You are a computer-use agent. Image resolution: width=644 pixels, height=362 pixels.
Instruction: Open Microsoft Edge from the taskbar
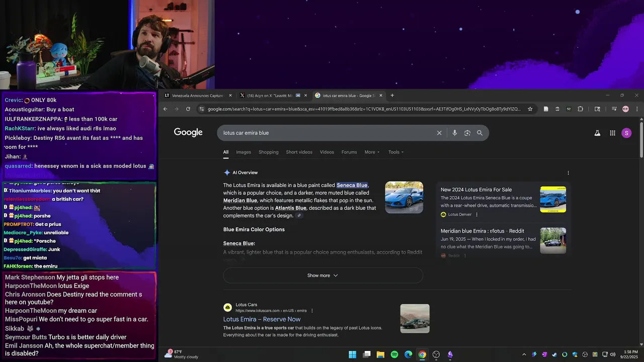coord(409,354)
